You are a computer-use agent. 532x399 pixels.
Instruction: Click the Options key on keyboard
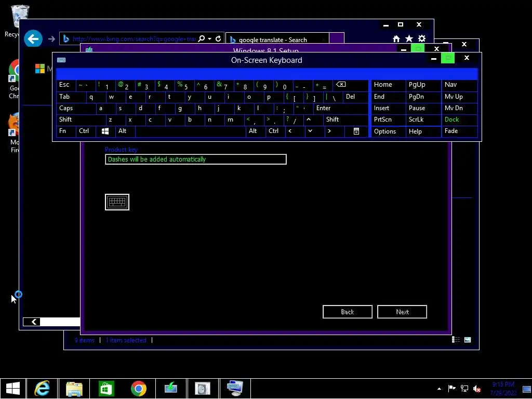point(388,131)
